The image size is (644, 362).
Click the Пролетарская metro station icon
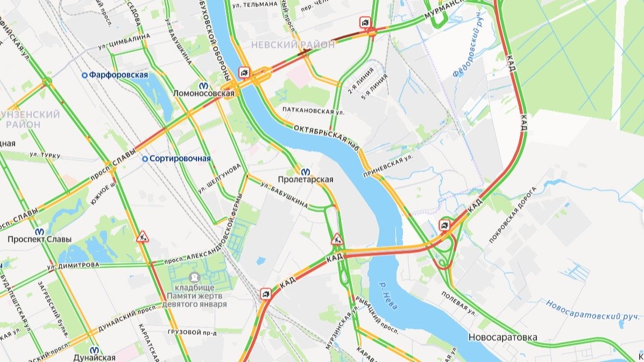[305, 172]
